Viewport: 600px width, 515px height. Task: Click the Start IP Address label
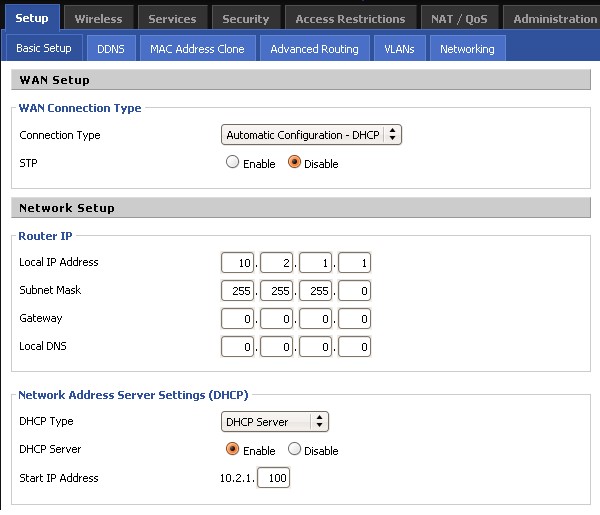click(59, 478)
